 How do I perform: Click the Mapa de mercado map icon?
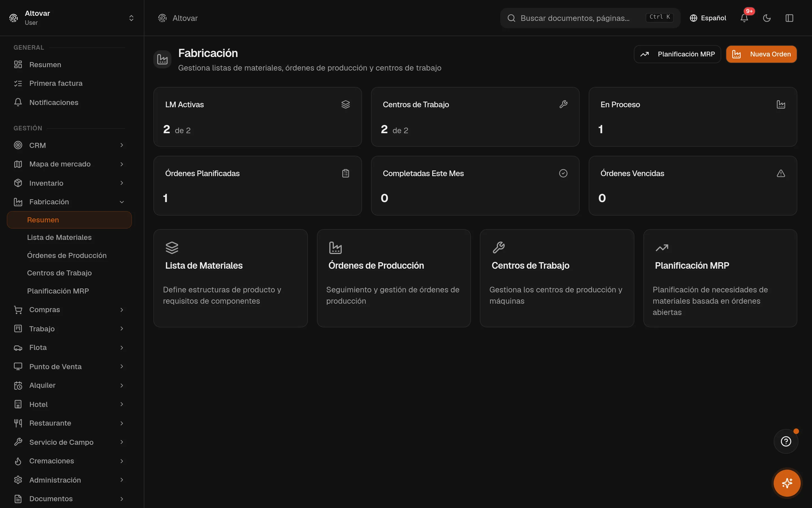(18, 164)
